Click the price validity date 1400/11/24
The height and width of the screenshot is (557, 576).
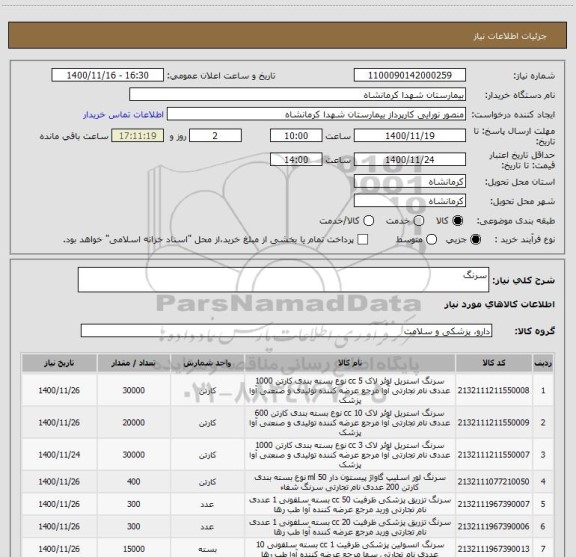pos(410,160)
